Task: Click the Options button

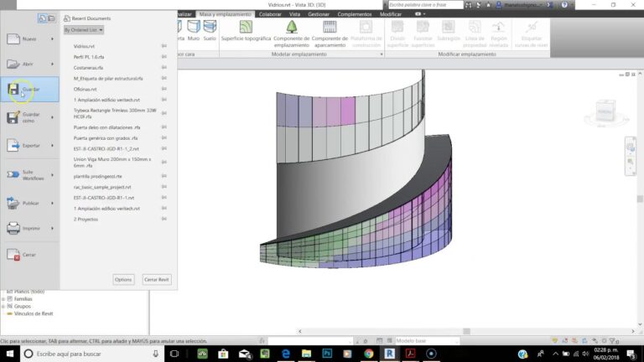Action: point(123,280)
